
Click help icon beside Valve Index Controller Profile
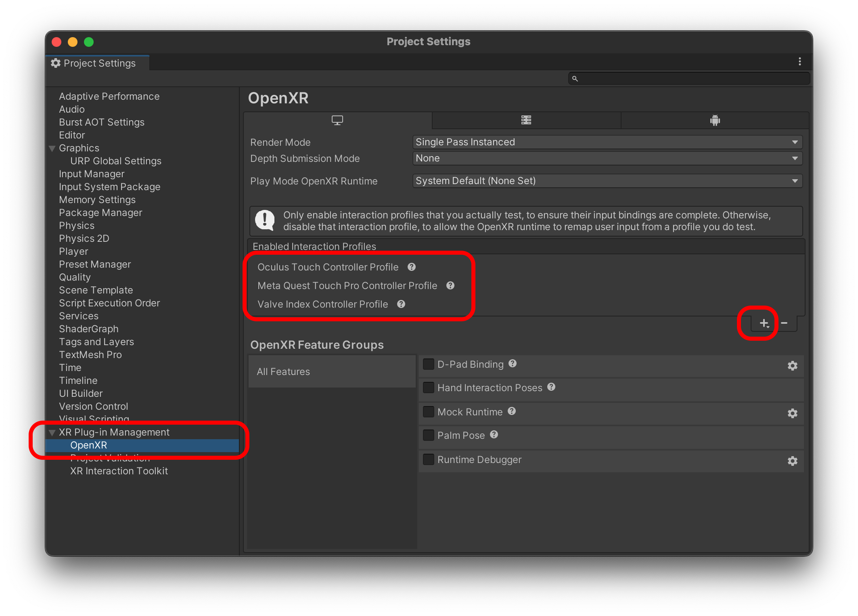[401, 304]
